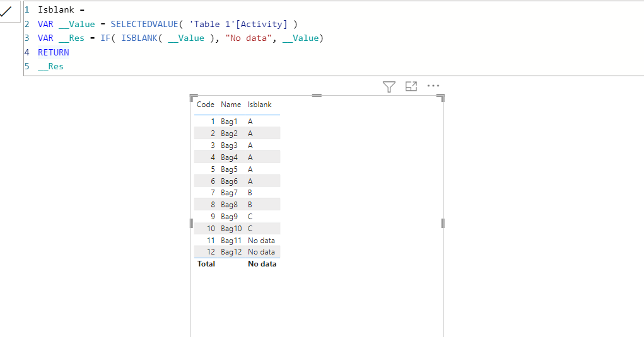Click the top-left corner handle of the table visual
644x337 pixels.
click(194, 98)
